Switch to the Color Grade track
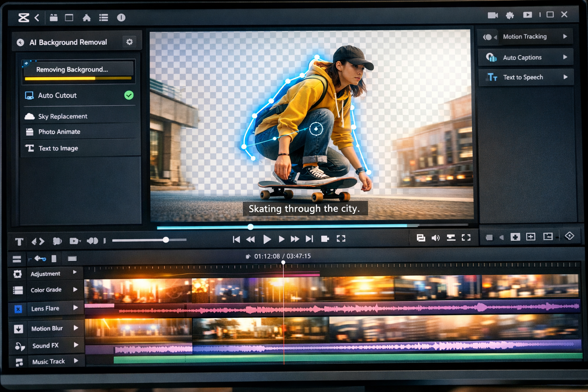 click(46, 290)
